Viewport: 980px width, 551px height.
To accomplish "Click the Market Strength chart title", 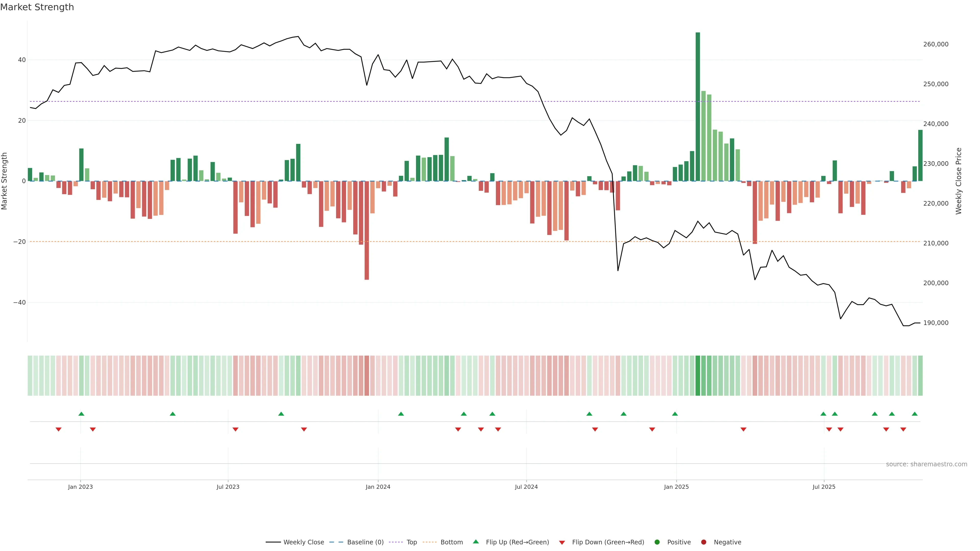I will coord(37,7).
